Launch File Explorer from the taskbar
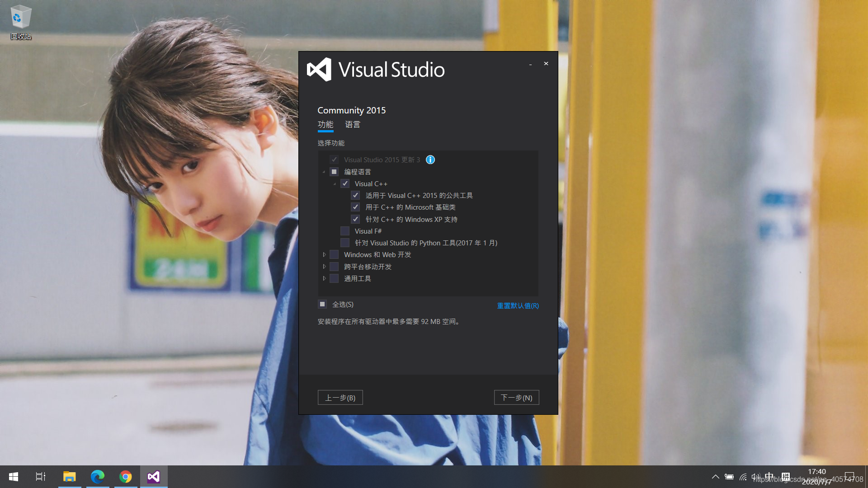 click(69, 477)
